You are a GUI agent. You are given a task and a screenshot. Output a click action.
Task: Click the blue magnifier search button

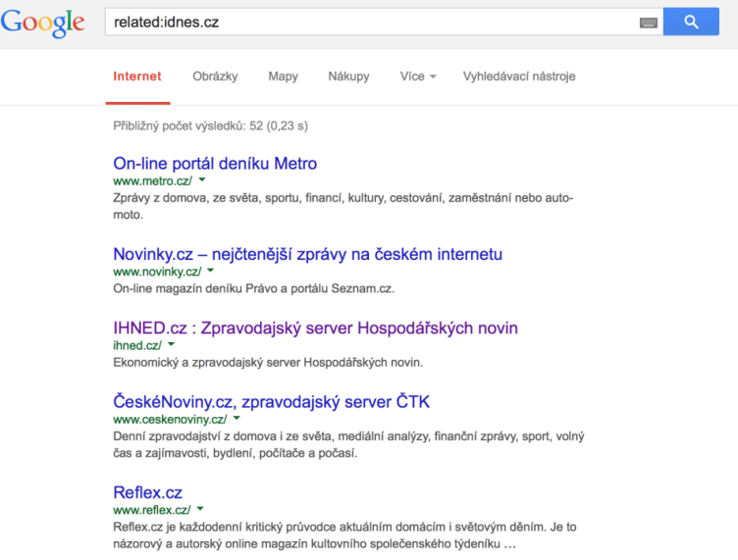point(691,22)
